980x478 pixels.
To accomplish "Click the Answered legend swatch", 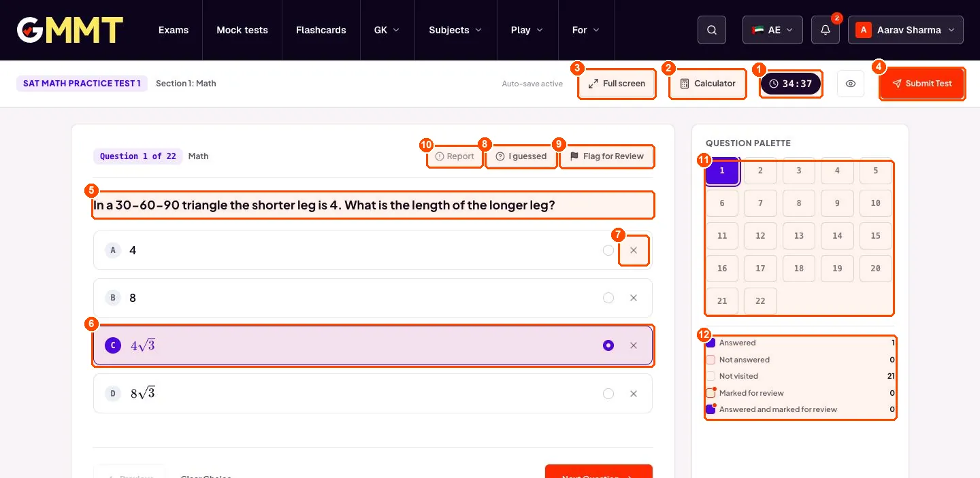I will click(710, 343).
